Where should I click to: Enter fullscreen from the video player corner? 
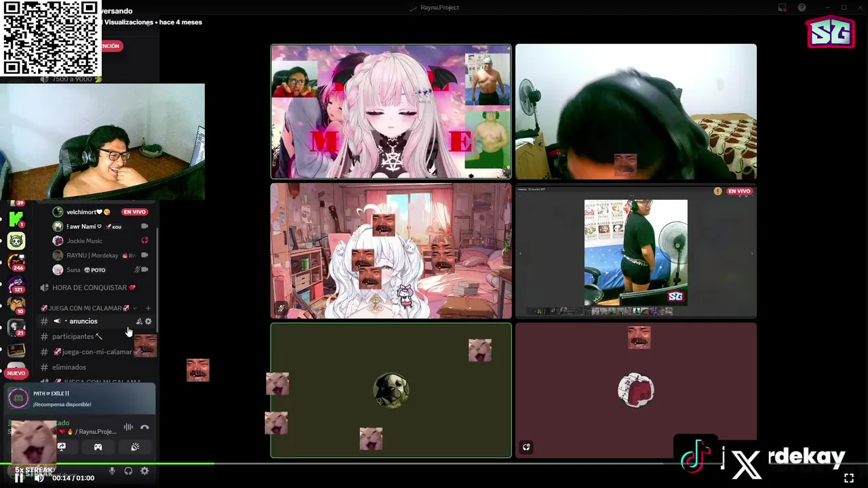tap(848, 478)
